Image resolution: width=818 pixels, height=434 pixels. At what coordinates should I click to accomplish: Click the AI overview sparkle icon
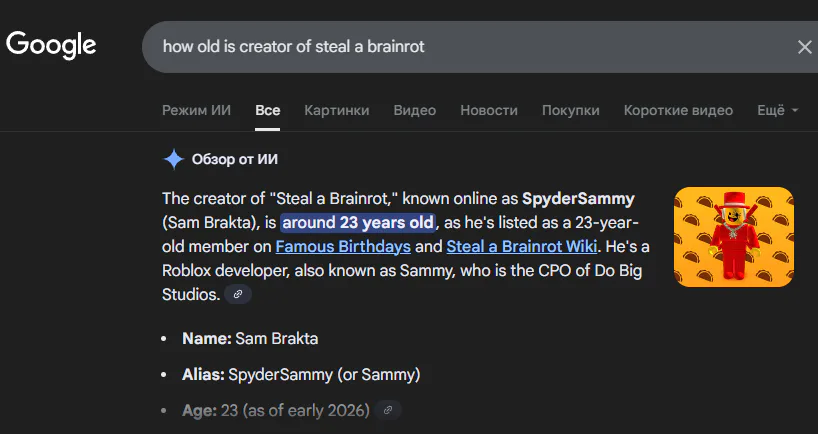[x=174, y=159]
